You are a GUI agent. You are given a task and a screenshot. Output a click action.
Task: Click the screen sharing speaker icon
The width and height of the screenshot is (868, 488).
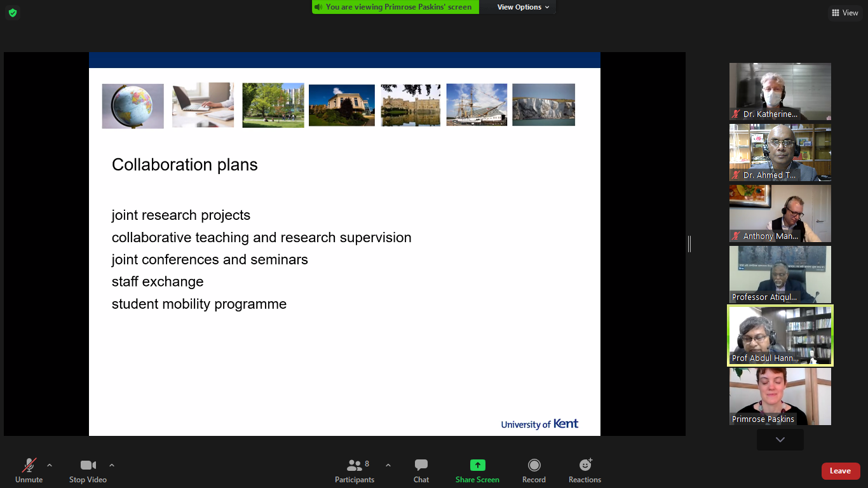click(x=318, y=7)
